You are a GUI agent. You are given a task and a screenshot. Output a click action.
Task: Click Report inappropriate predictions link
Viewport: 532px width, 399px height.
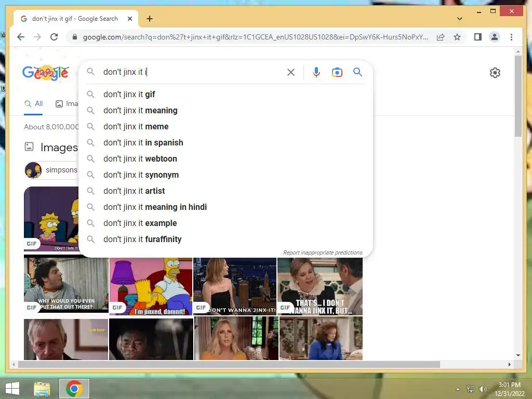click(x=323, y=253)
